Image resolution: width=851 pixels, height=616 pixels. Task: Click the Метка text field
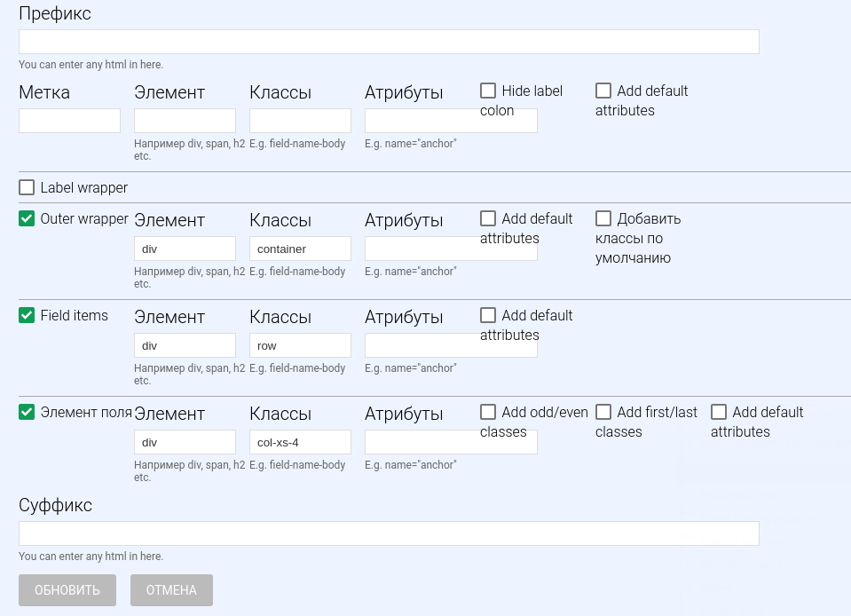click(x=69, y=121)
